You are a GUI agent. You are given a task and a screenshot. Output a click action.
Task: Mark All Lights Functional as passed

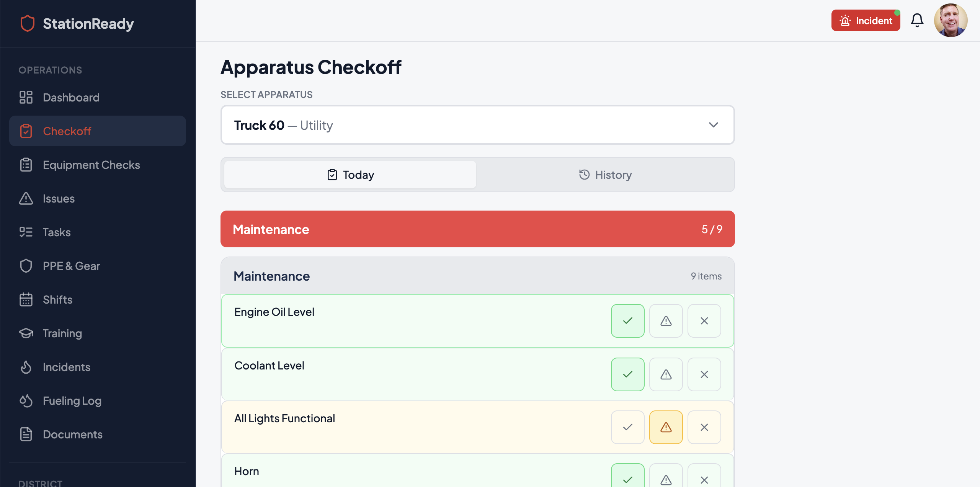tap(627, 427)
